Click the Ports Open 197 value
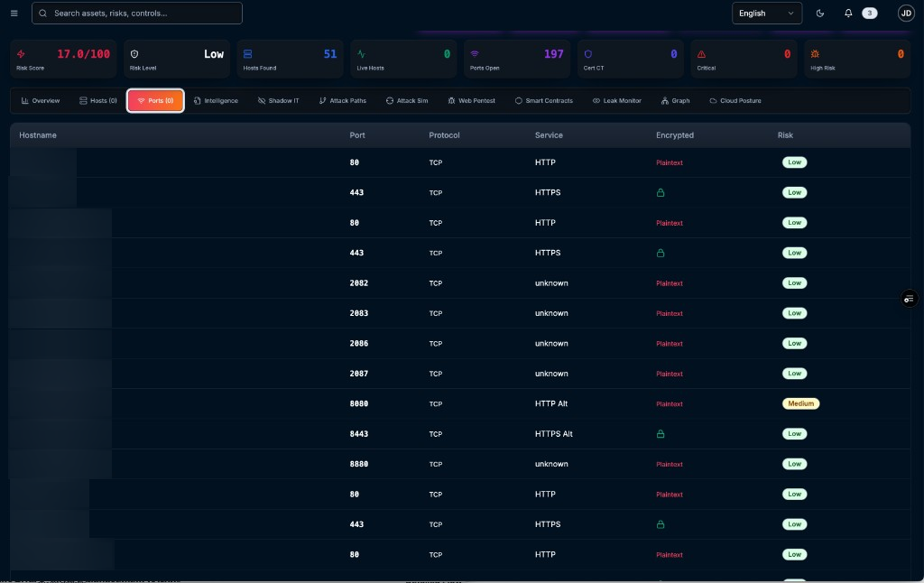This screenshot has width=924, height=583. tap(554, 54)
